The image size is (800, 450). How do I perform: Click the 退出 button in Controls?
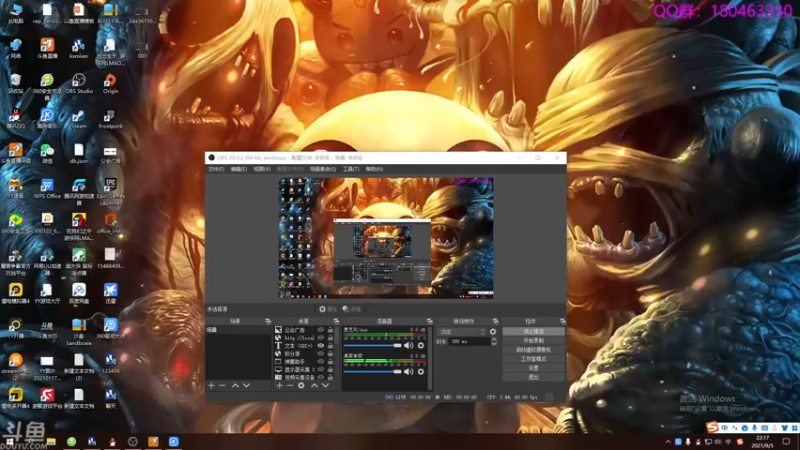click(534, 377)
